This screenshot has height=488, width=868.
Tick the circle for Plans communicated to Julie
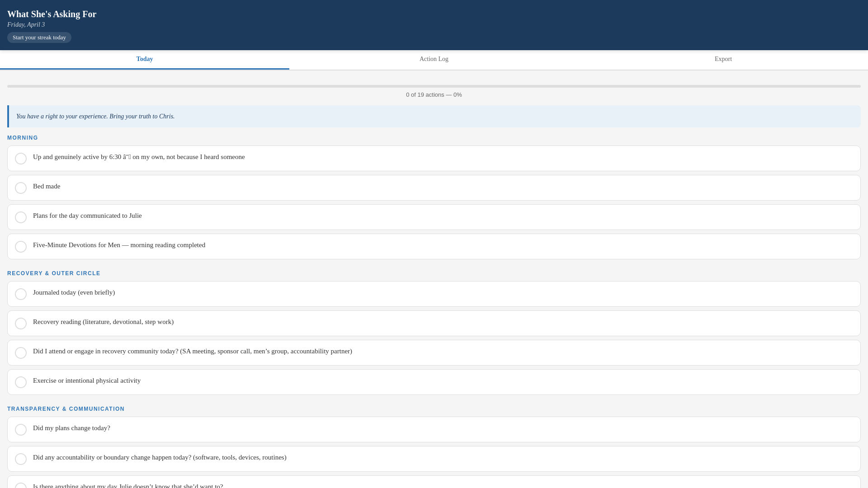click(21, 217)
